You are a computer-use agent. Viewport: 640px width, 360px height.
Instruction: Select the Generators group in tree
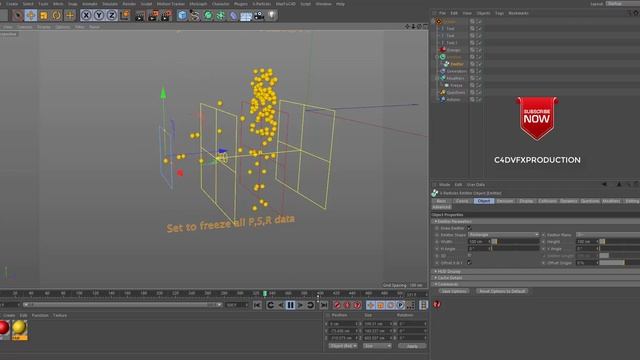pyautogui.click(x=456, y=71)
